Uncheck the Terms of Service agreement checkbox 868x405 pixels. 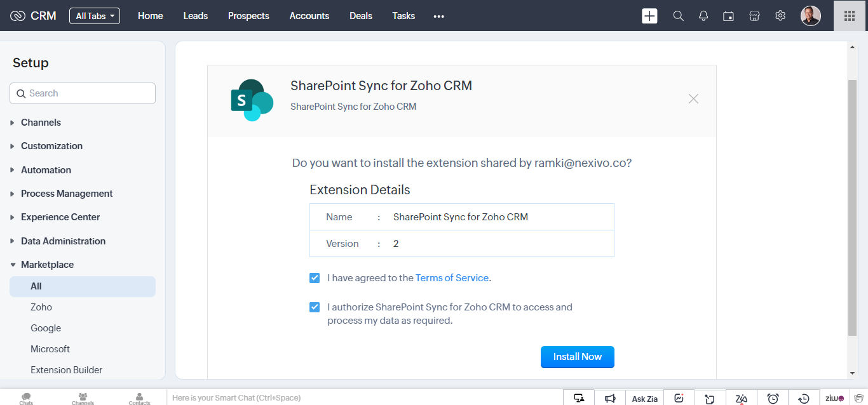point(315,278)
